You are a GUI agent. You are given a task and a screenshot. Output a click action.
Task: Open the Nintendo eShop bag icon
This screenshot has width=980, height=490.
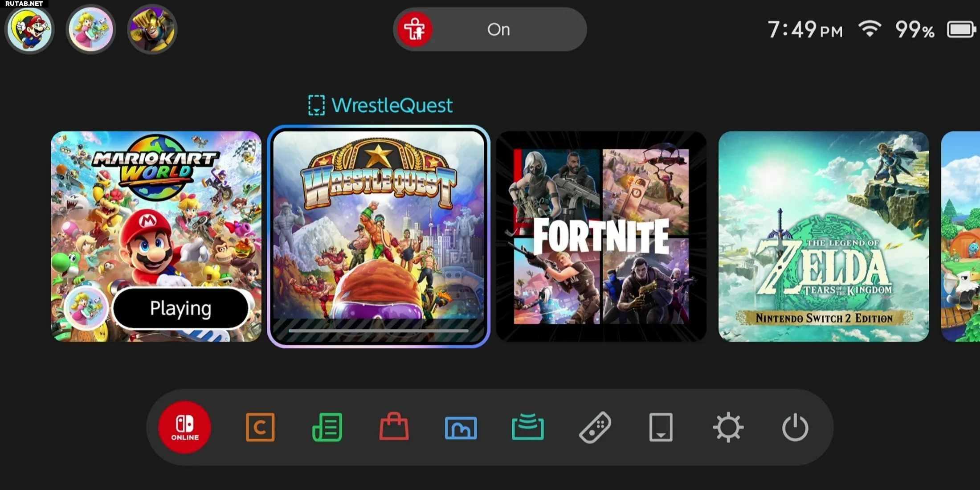point(394,427)
